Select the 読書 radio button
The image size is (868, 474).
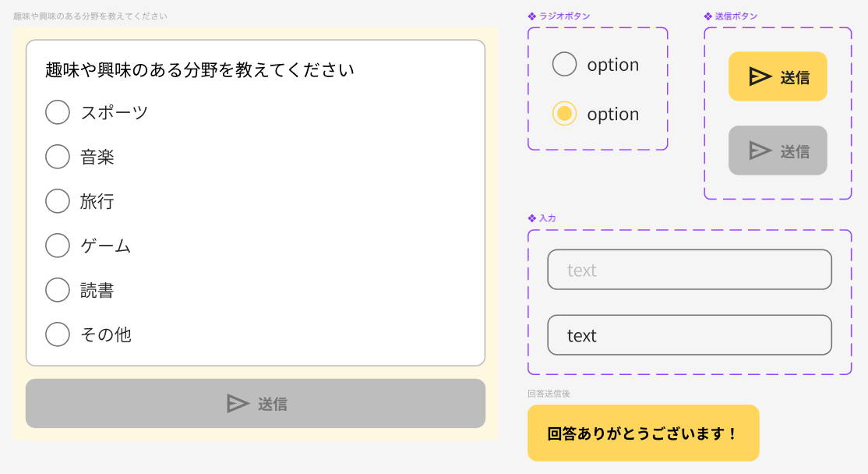point(58,289)
